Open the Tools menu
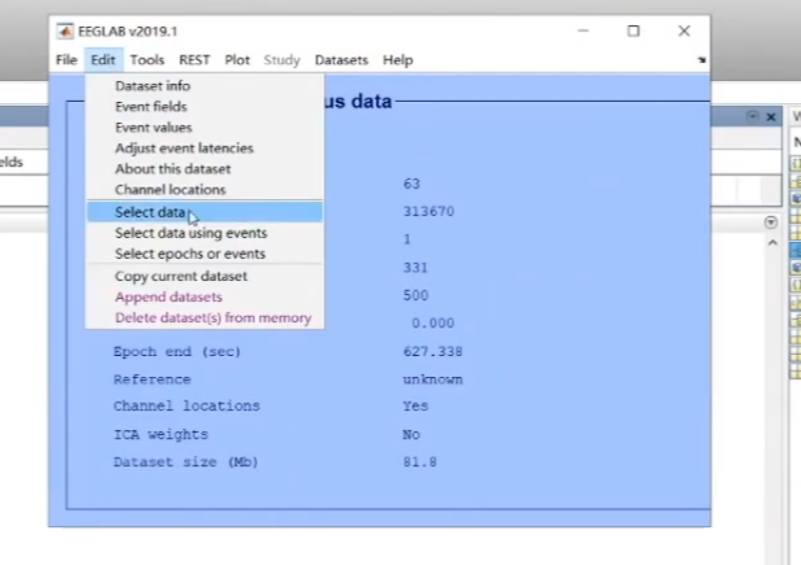This screenshot has height=565, width=801. click(x=147, y=60)
